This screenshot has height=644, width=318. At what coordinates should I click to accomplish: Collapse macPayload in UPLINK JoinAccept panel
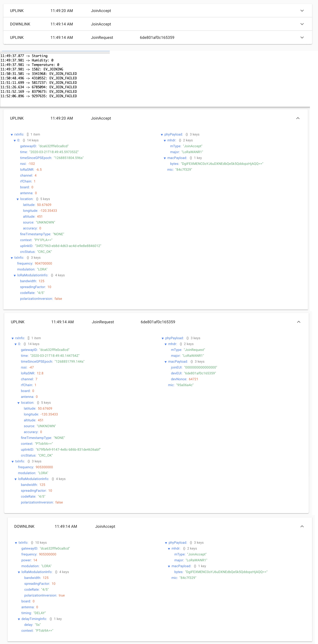click(x=165, y=158)
